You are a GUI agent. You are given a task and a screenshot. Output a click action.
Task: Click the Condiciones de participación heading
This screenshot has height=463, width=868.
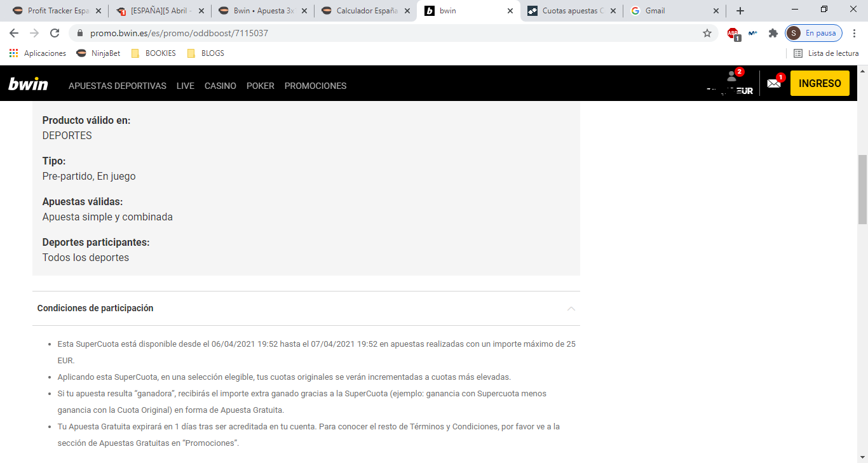[95, 308]
